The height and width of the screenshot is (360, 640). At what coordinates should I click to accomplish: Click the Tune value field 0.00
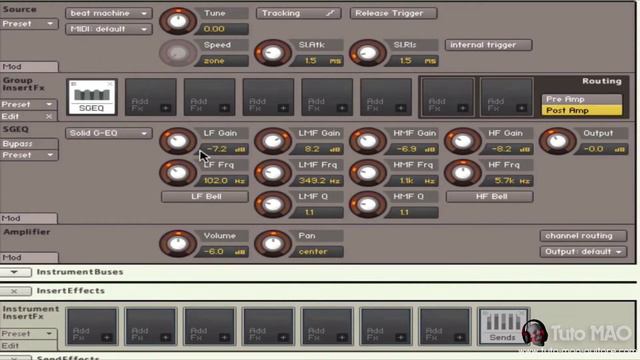[x=223, y=29]
